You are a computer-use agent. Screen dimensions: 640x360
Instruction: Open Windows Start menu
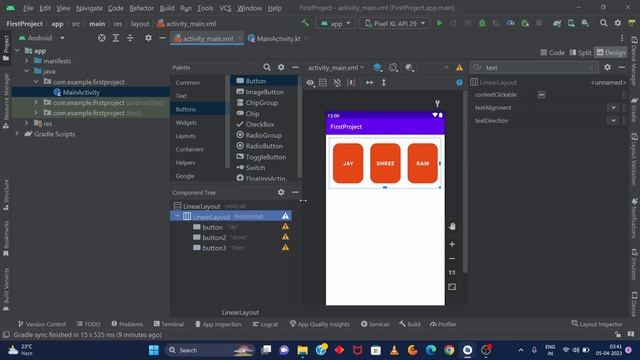click(x=154, y=350)
